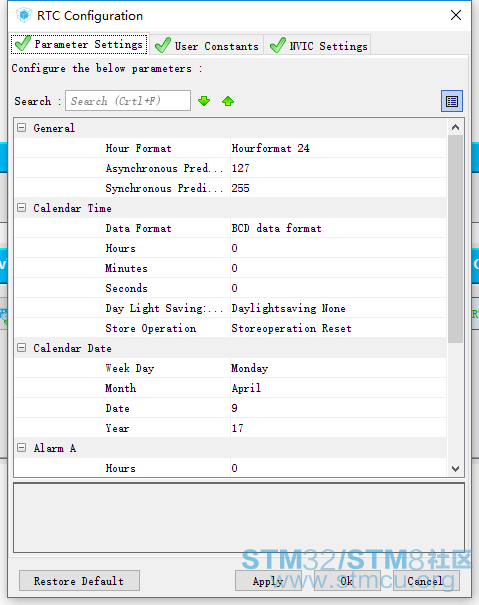This screenshot has height=605, width=479.
Task: Collapse the Alarm A section
Action: [x=22, y=448]
